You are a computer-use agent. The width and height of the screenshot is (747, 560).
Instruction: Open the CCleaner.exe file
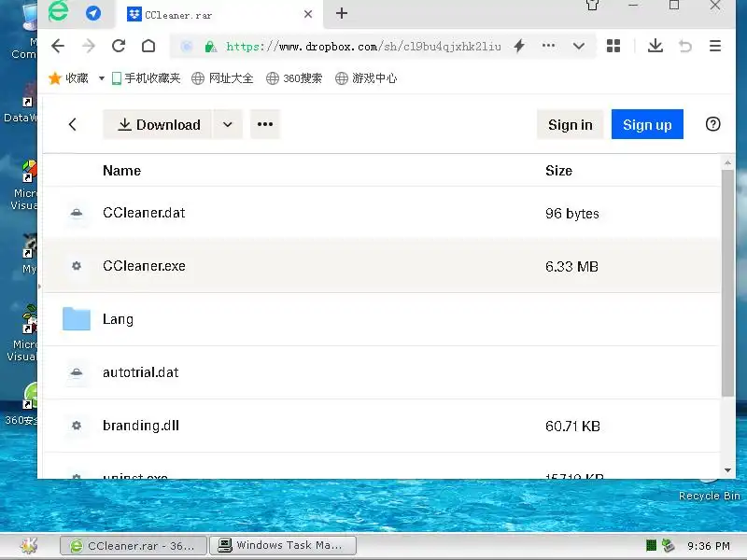pos(144,266)
